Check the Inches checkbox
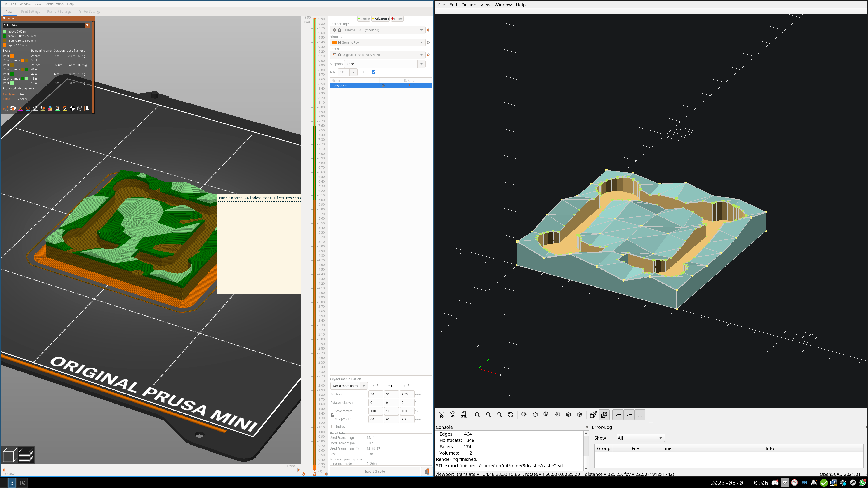The height and width of the screenshot is (488, 868). click(x=333, y=426)
